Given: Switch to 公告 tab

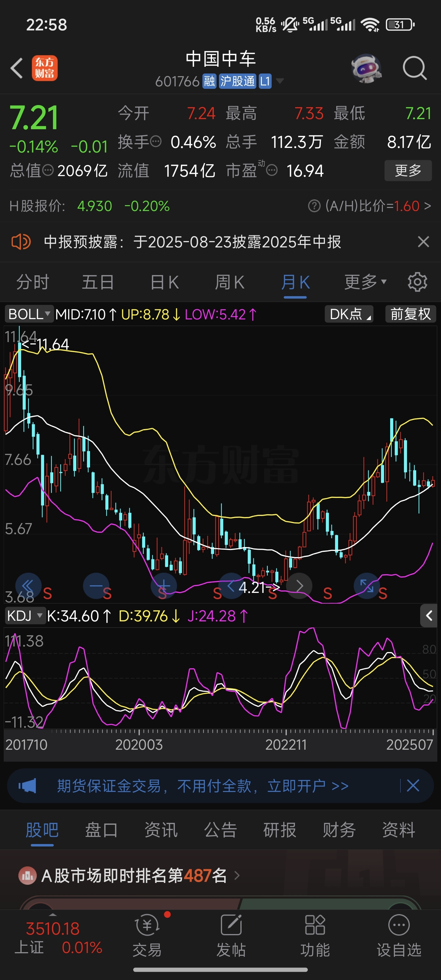Looking at the screenshot, I should coord(220,830).
